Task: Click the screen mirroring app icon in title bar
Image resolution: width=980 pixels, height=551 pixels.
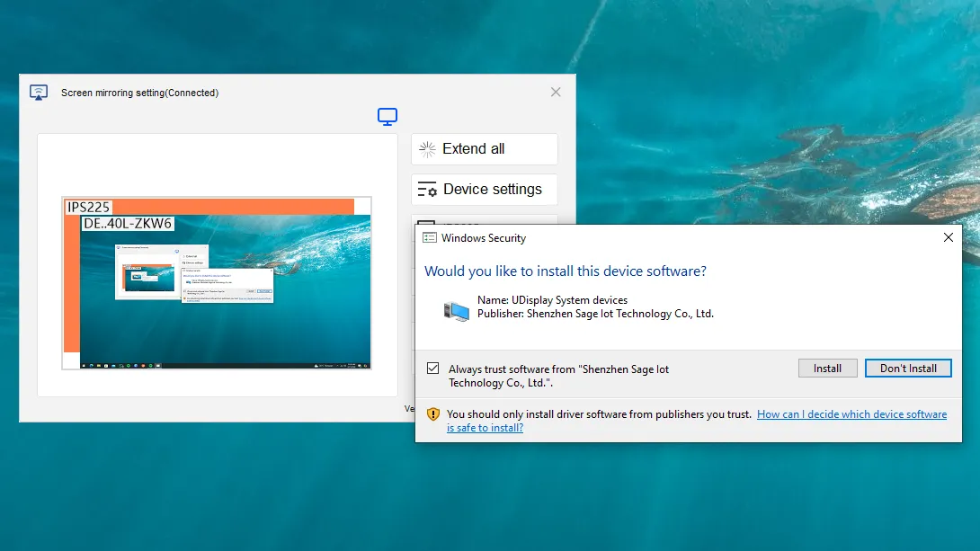Action: (39, 93)
